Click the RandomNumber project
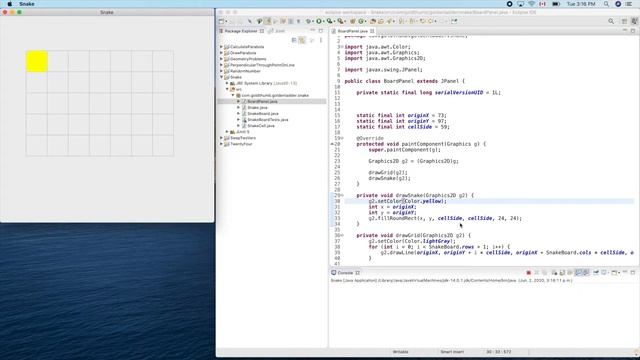Image resolution: width=640 pixels, height=360 pixels. point(245,71)
